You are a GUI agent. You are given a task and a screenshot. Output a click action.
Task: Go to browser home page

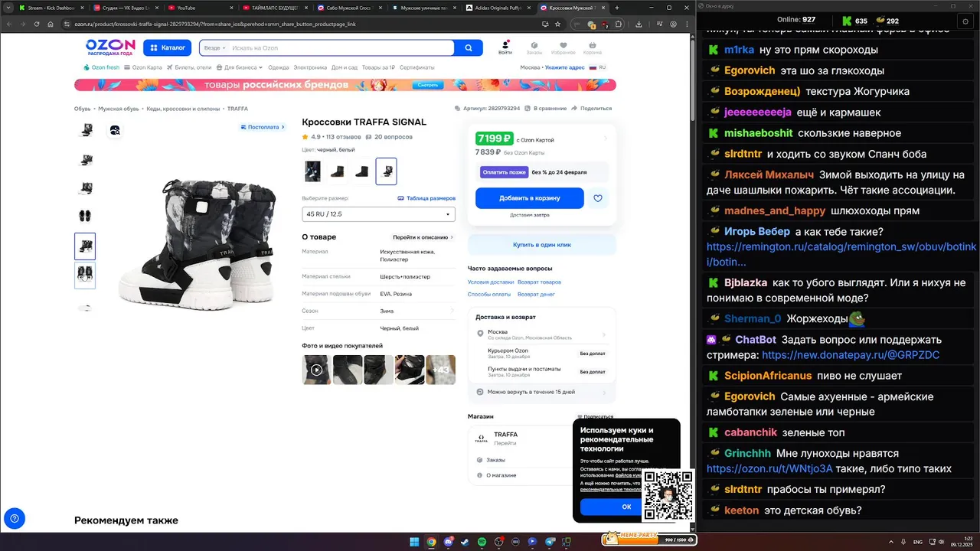(51, 24)
